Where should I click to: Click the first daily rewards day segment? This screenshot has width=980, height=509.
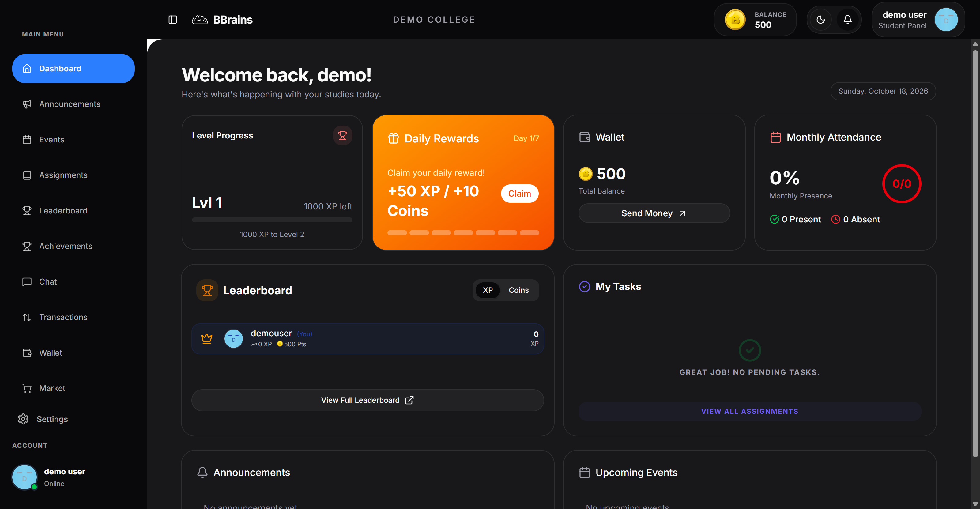(x=397, y=233)
